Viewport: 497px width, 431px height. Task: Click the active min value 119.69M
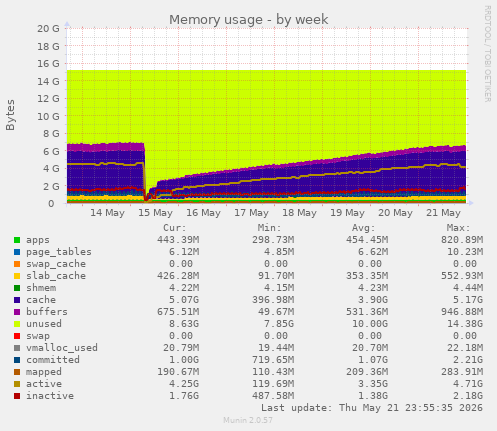273,384
